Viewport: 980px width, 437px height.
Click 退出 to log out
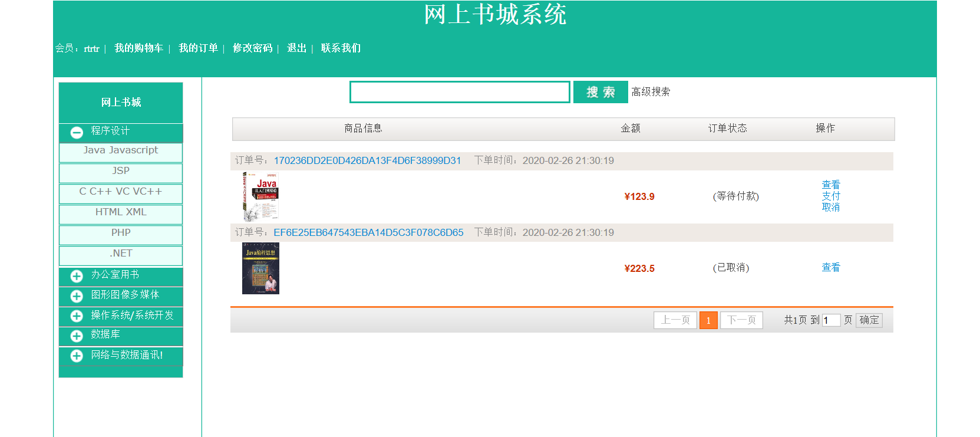click(296, 48)
